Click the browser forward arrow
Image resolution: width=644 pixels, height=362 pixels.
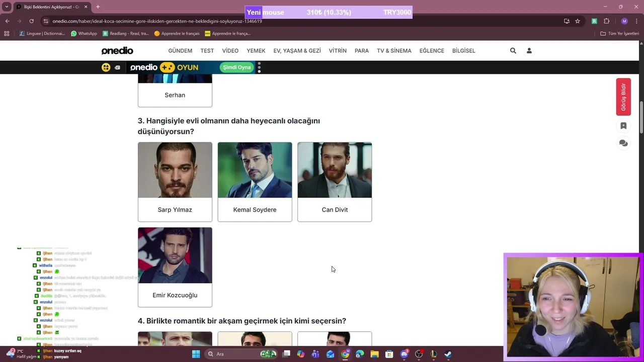(x=19, y=21)
